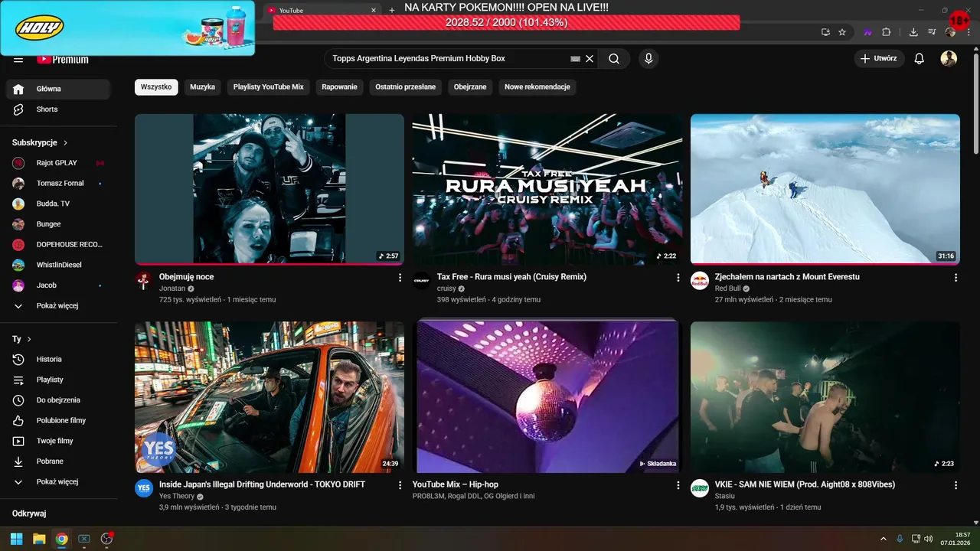This screenshot has width=980, height=551.
Task: Open options for Zjechałem na nartach video
Action: click(x=955, y=278)
